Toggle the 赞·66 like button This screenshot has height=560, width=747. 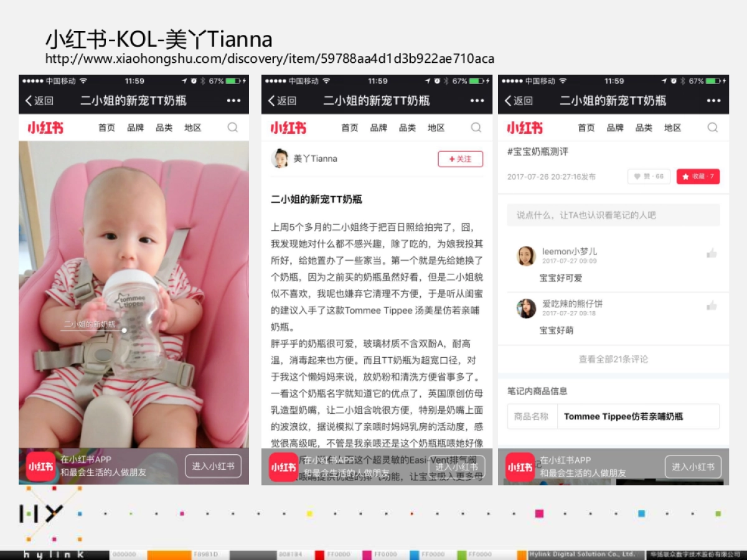pyautogui.click(x=648, y=176)
